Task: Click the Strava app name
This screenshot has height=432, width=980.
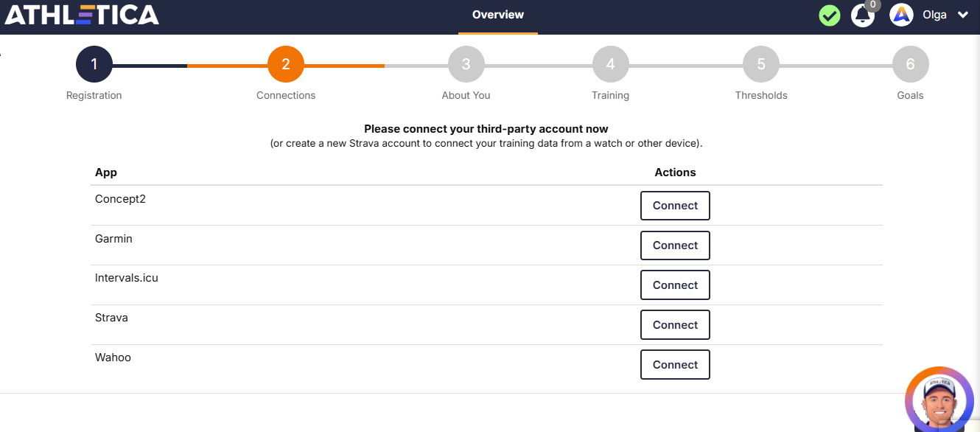Action: tap(111, 318)
